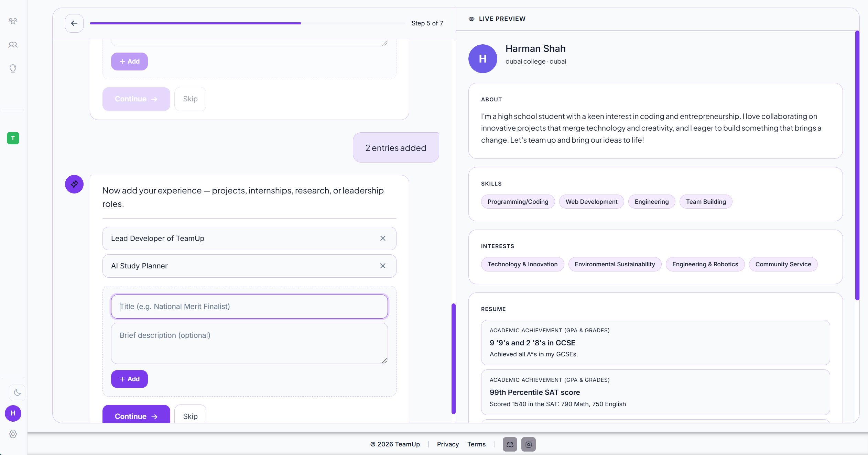Skip the experience section

(x=190, y=416)
